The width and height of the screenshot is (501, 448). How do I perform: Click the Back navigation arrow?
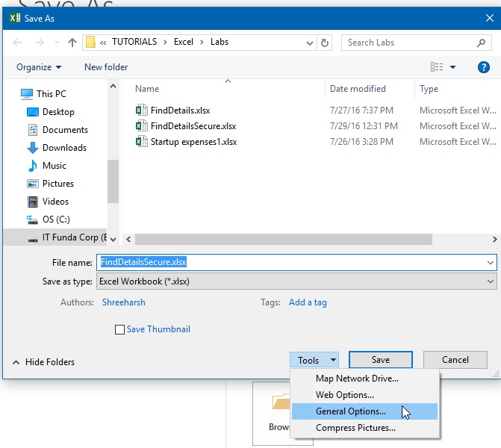click(x=17, y=42)
